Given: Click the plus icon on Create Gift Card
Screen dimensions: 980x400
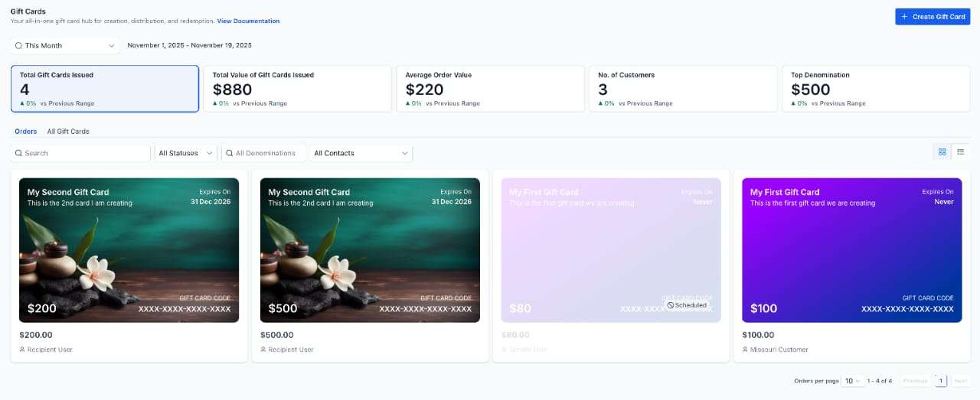Looking at the screenshot, I should click(904, 17).
